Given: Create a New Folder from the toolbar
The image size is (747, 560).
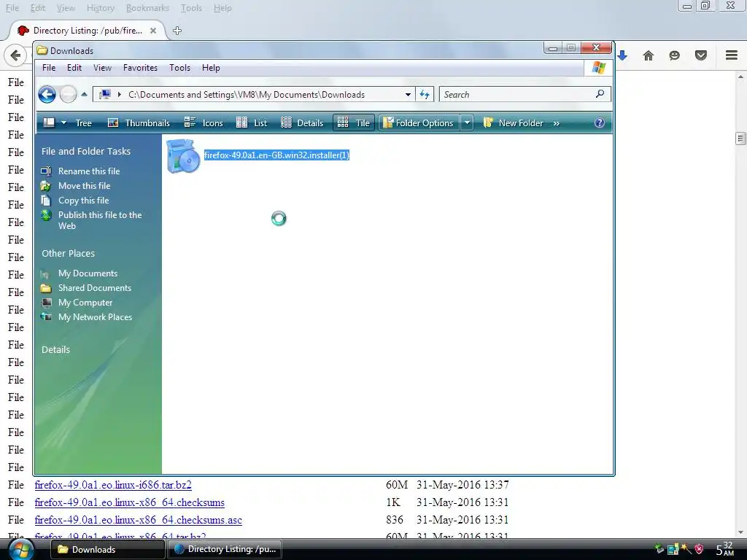Looking at the screenshot, I should click(513, 122).
